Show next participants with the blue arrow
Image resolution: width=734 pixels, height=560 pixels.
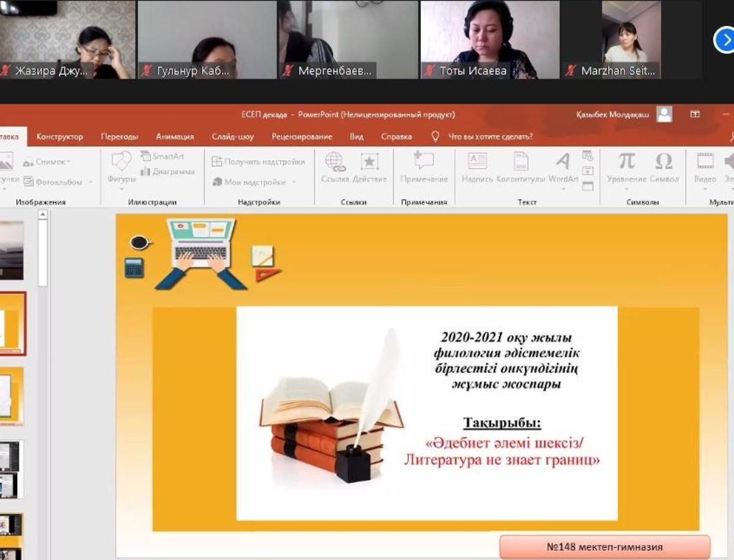[x=724, y=40]
